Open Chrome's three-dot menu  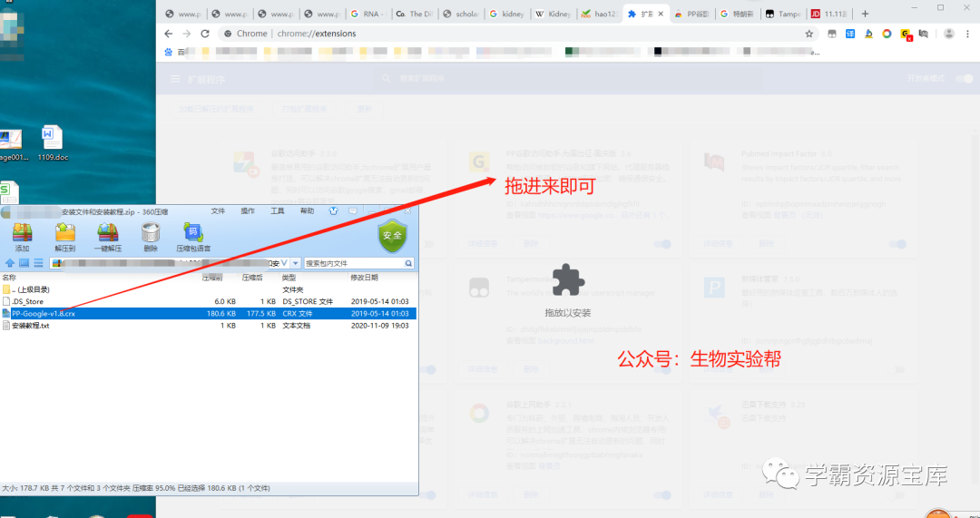[967, 34]
